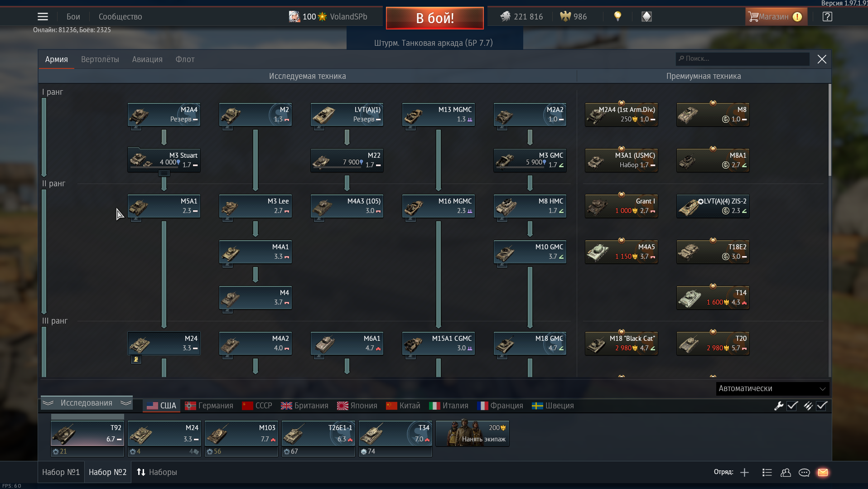Switch to the Флот tab

coord(185,59)
